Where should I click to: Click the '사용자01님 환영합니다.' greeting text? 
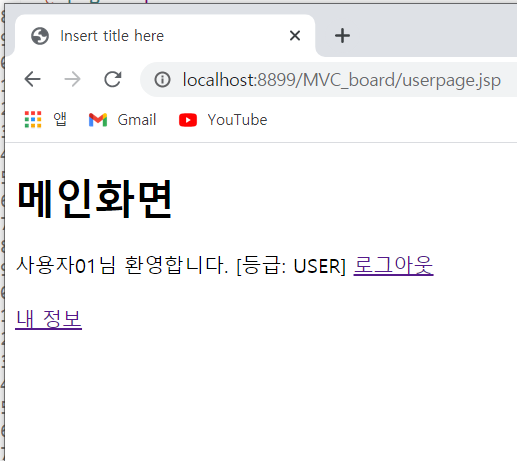122,266
